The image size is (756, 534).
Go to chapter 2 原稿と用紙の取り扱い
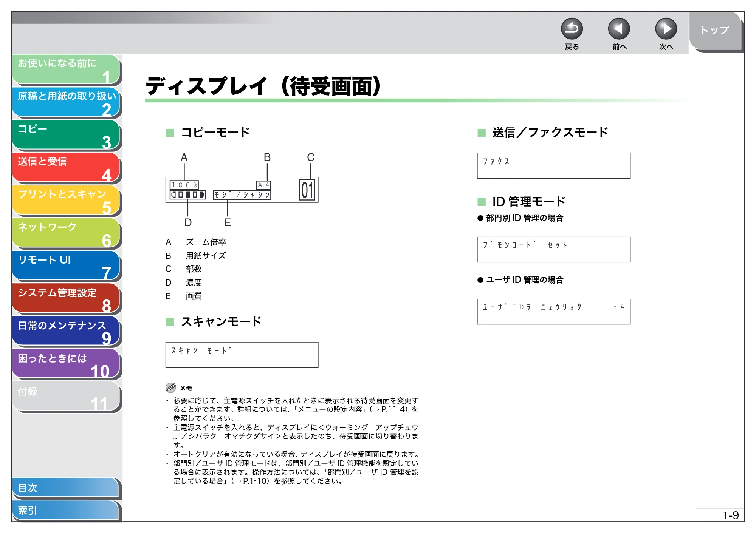(x=66, y=102)
